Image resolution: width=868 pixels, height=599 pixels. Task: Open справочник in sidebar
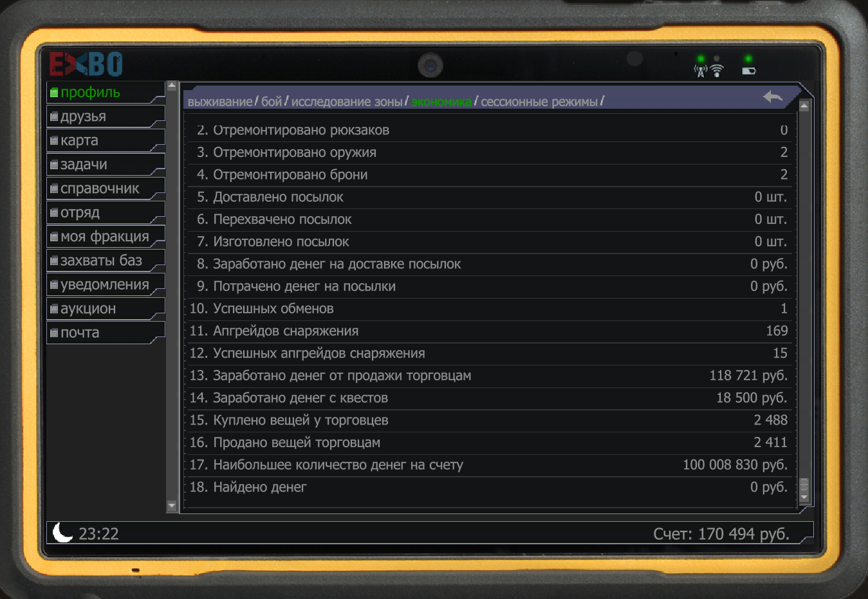(x=106, y=189)
